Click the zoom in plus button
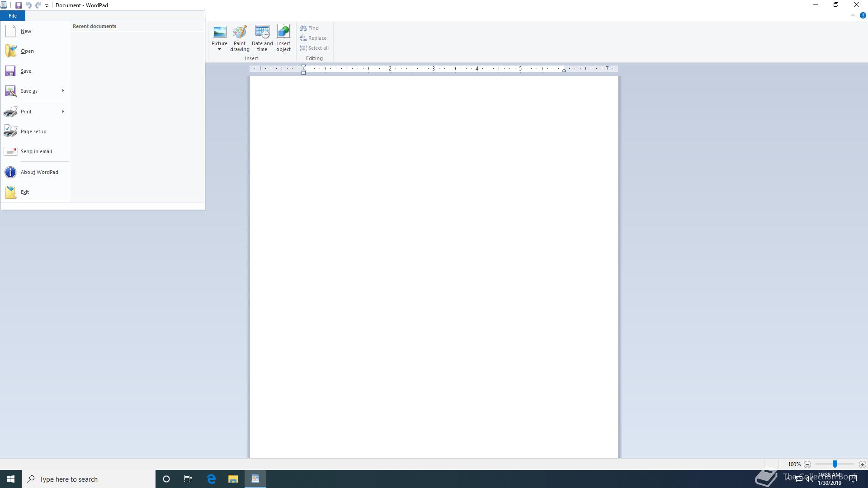The height and width of the screenshot is (488, 868). pos(863,465)
